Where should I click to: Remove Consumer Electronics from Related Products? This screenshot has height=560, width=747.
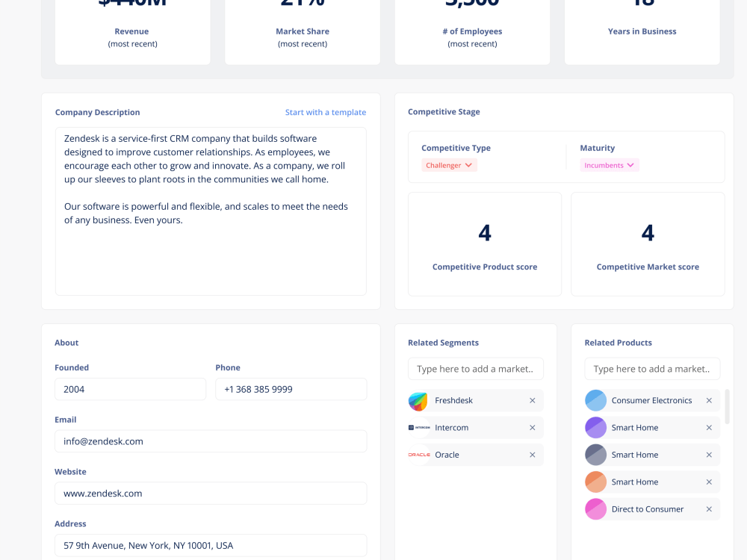coord(709,400)
